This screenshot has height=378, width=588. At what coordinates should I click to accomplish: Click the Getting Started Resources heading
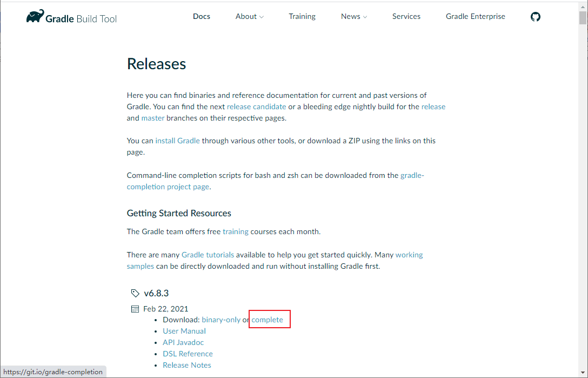coord(179,213)
